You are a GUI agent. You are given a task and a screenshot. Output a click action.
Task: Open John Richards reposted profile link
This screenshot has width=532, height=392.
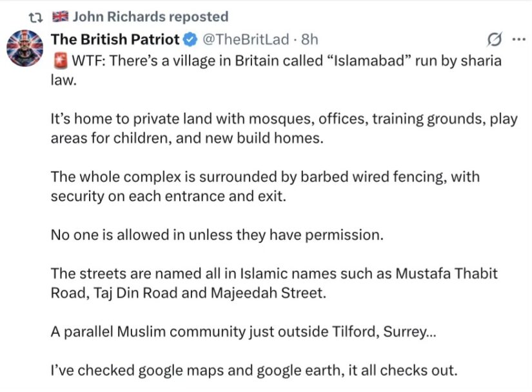pyautogui.click(x=150, y=17)
